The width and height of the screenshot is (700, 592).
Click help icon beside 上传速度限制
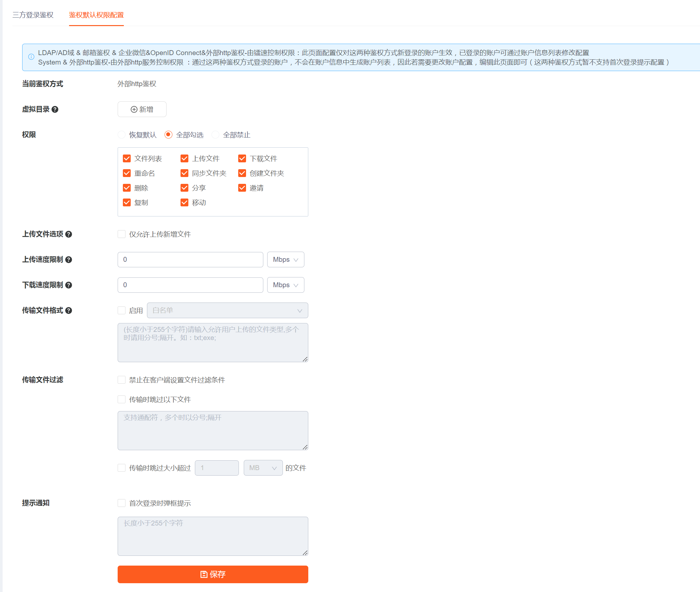coord(69,260)
